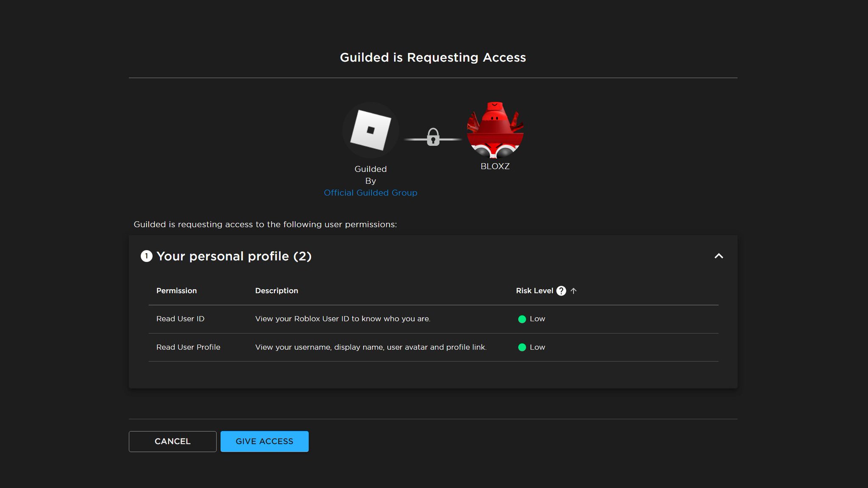Screen dimensions: 868x488
Task: Sort by Risk Level arrow icon
Action: pos(573,291)
